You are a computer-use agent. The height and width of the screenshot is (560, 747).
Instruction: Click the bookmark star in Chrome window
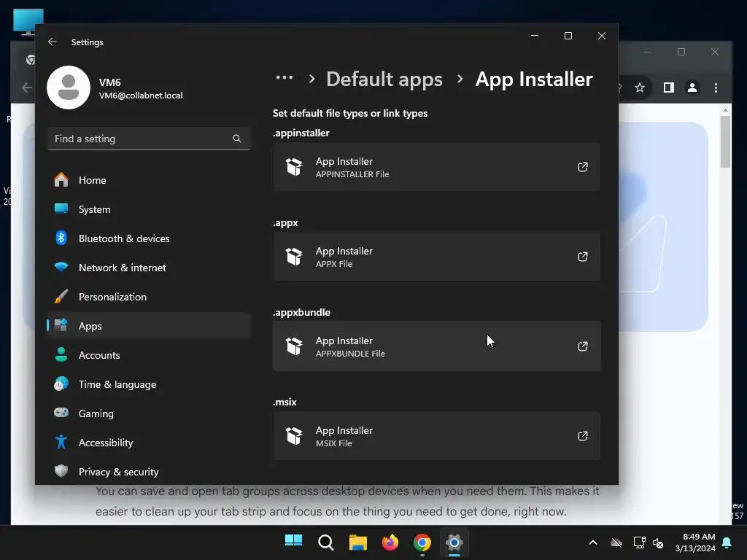tap(640, 87)
